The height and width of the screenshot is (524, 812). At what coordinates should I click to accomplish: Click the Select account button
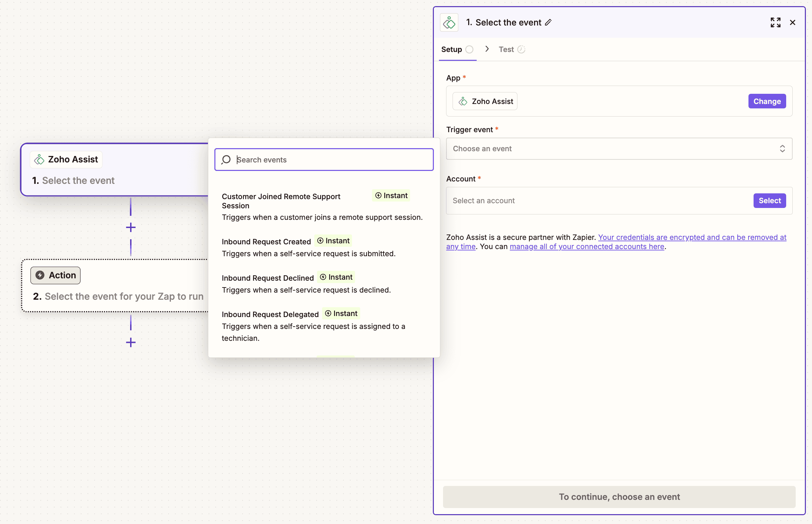(x=770, y=200)
